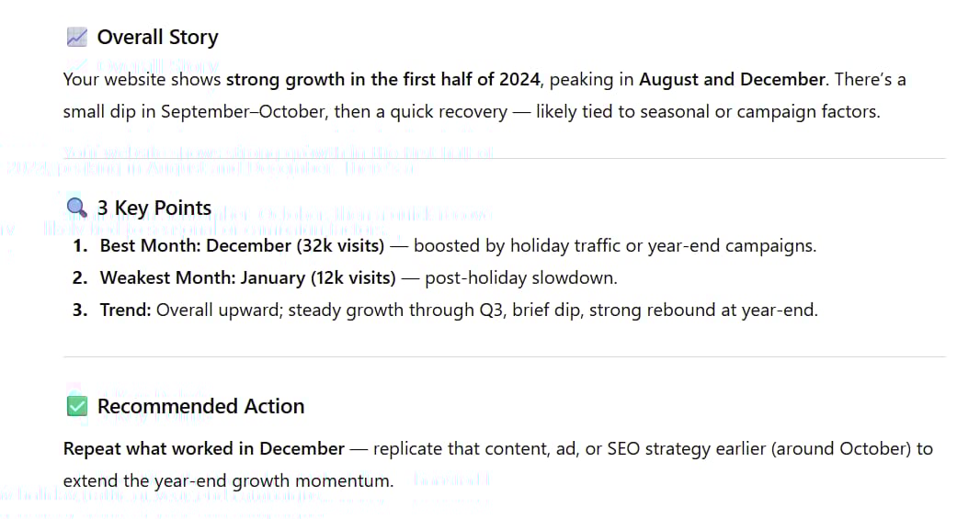This screenshot has width=980, height=519.
Task: Click bold text 'Repeat what worked in December'
Action: pos(204,448)
